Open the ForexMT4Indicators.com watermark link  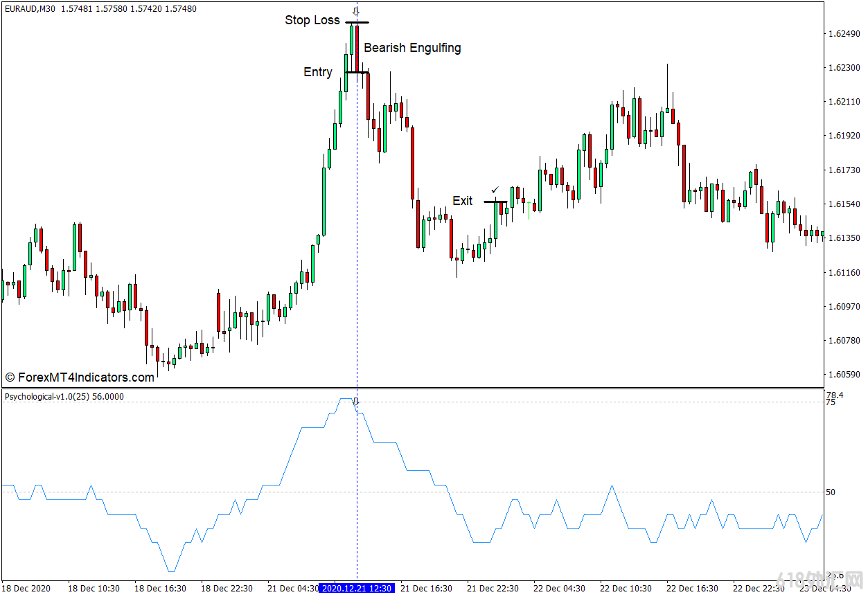pyautogui.click(x=80, y=377)
